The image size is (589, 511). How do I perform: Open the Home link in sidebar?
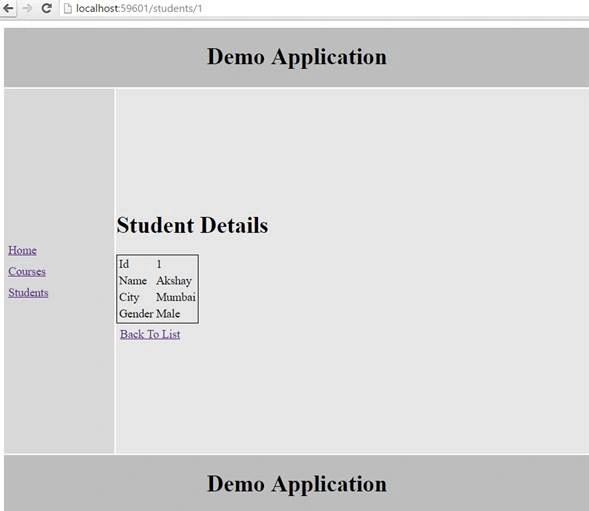[x=23, y=250]
